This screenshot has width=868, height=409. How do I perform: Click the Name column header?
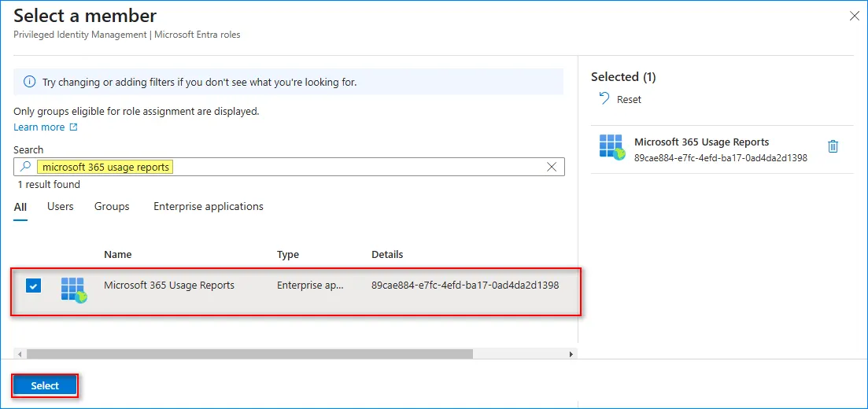click(x=118, y=255)
